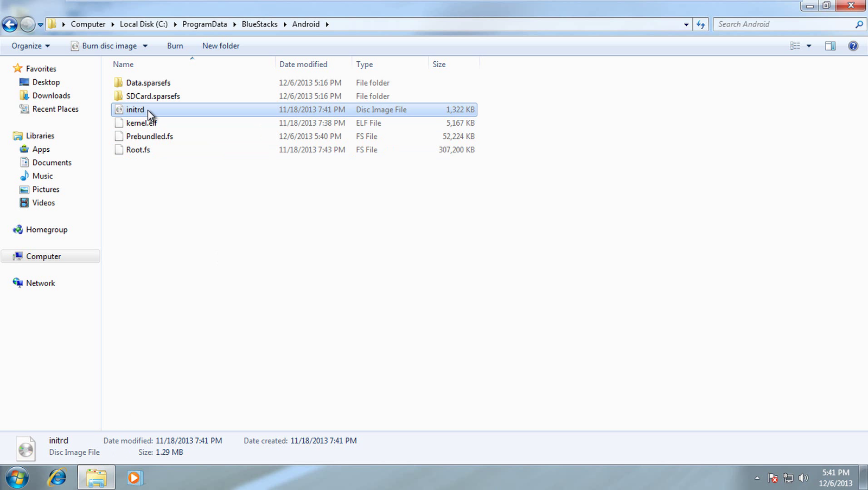The height and width of the screenshot is (490, 868).
Task: Select the kernel.elf file icon
Action: pos(119,123)
